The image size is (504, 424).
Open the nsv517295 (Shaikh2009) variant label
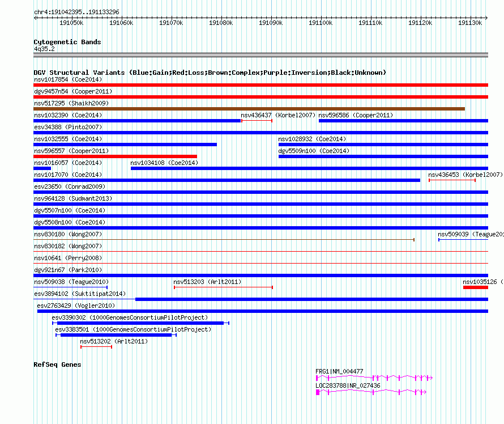pos(71,103)
